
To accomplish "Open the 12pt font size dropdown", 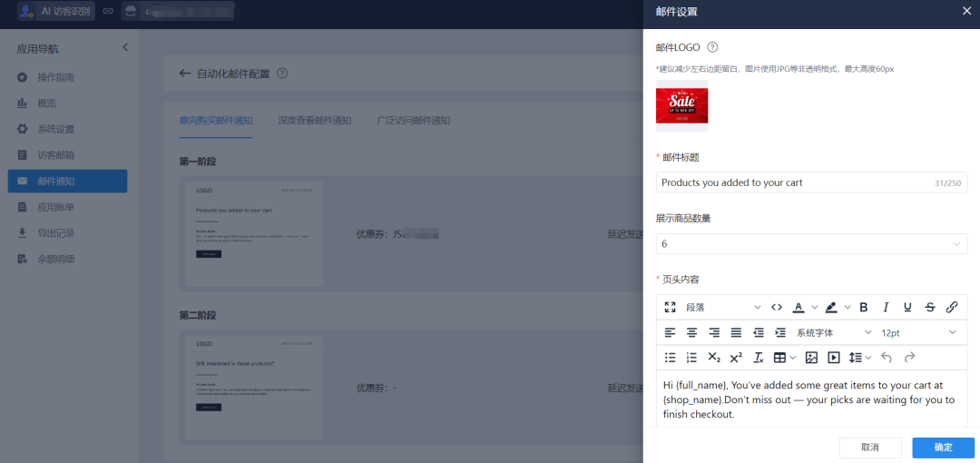I will (x=918, y=333).
